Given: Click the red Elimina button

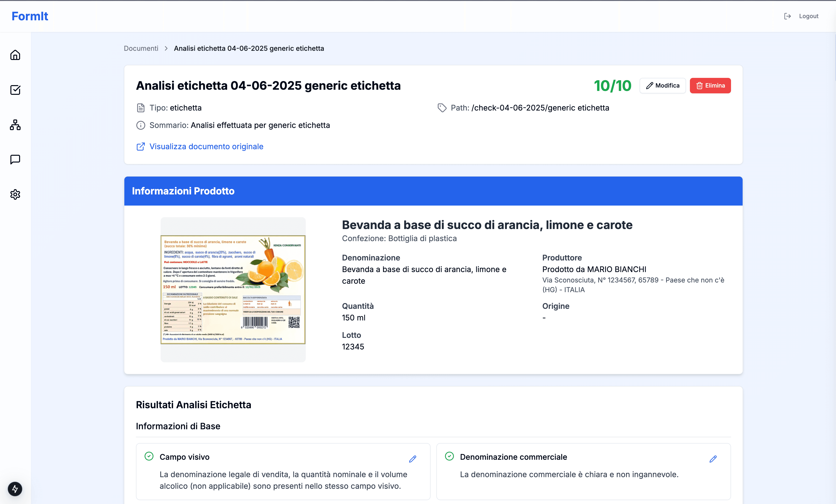Looking at the screenshot, I should click(710, 85).
